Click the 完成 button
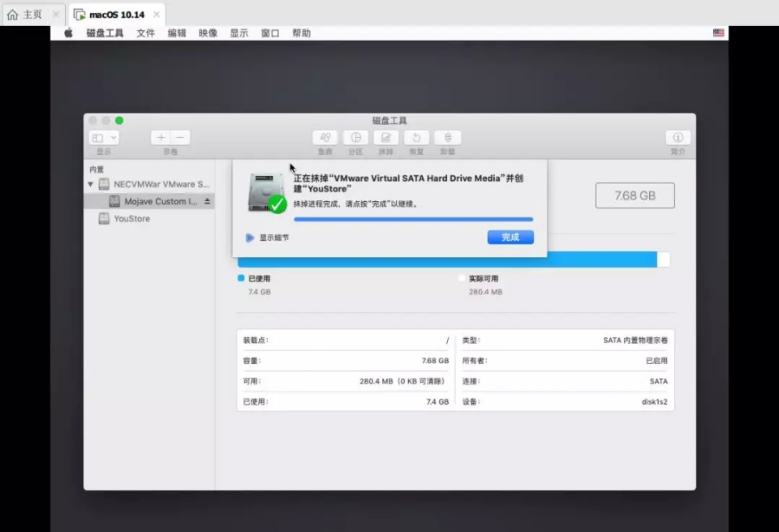 [x=510, y=237]
